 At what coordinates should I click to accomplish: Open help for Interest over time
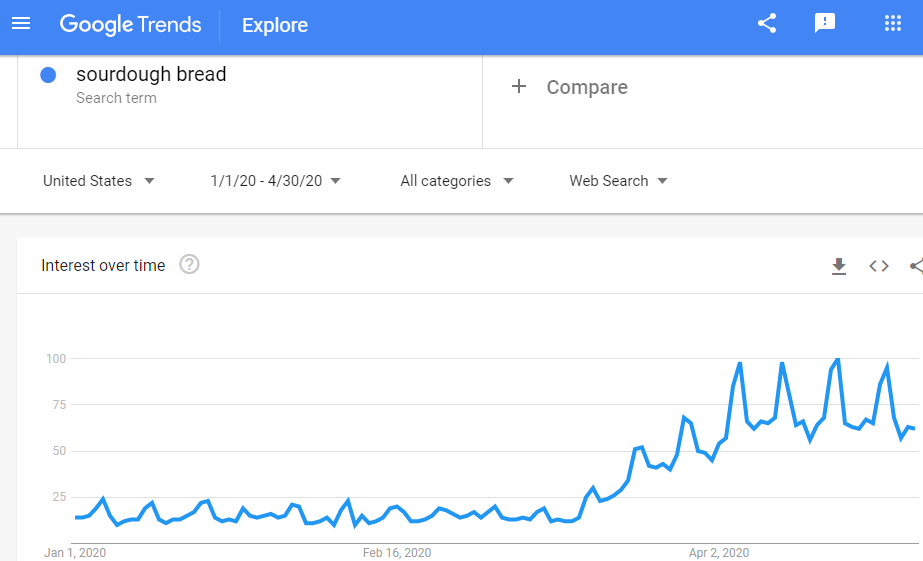[x=189, y=265]
